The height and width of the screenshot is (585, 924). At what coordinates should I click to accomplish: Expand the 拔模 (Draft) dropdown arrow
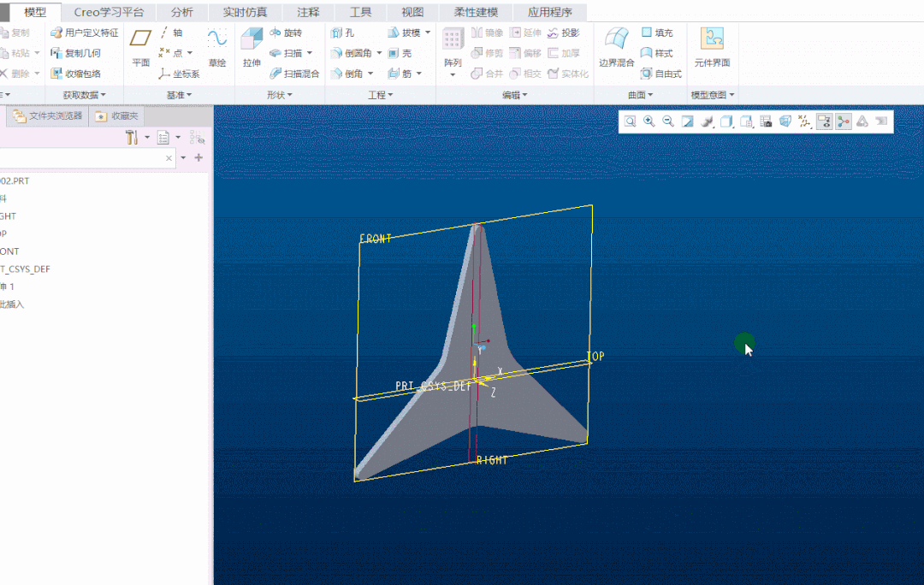coord(428,32)
